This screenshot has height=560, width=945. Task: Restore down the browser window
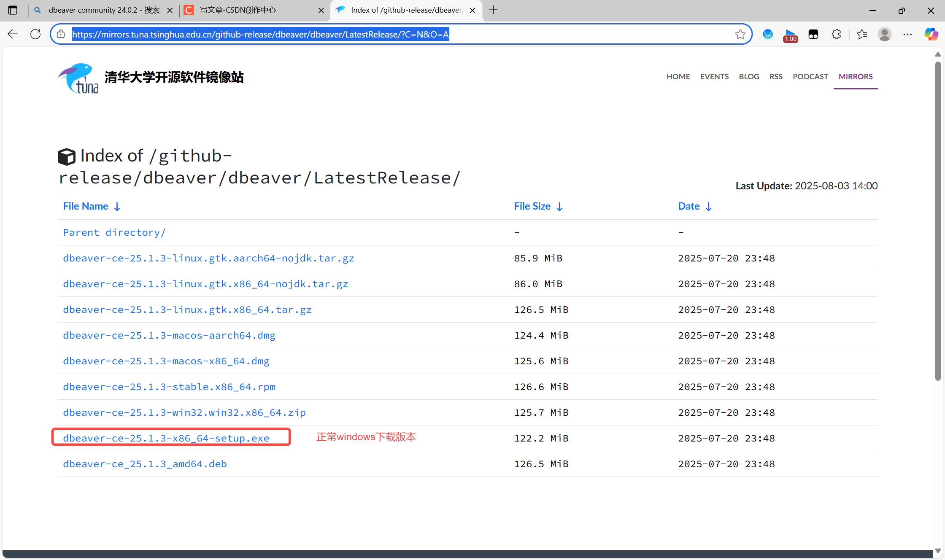coord(902,11)
